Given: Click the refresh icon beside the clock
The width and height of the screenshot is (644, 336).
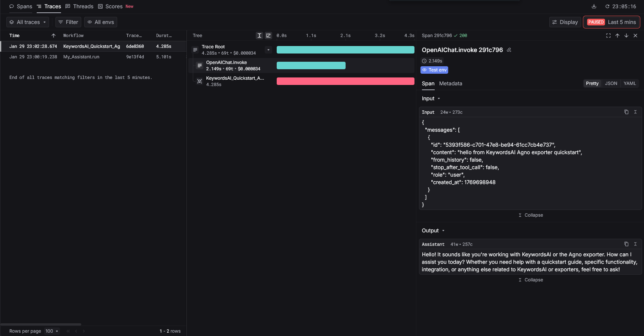Looking at the screenshot, I should point(607,6).
